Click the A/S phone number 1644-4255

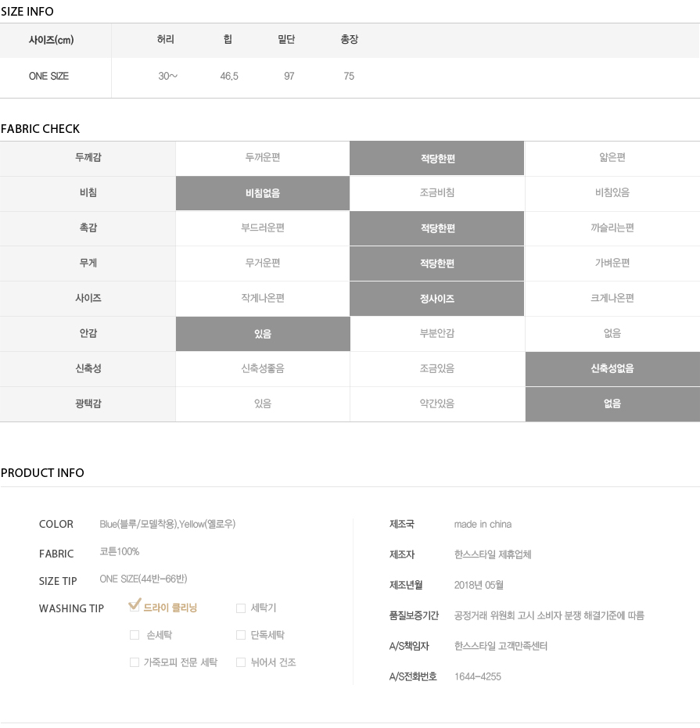478,676
